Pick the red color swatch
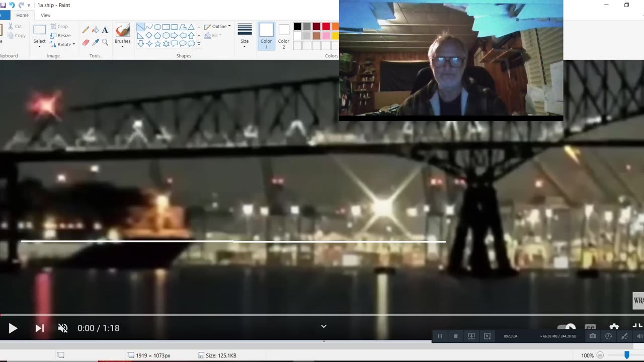Screen dimensions: 644x362 (x=326, y=27)
